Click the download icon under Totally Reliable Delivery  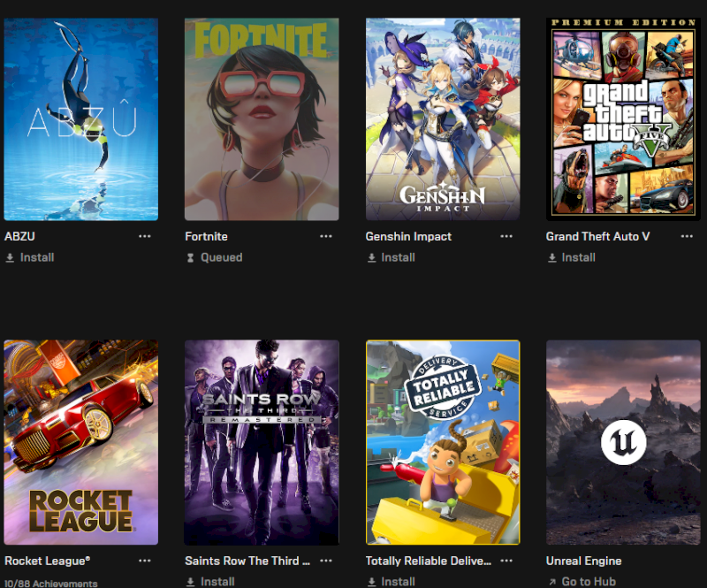point(371,582)
